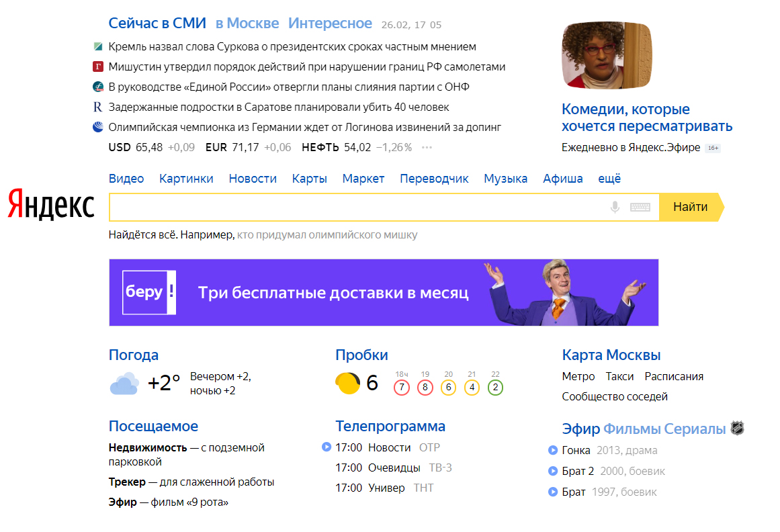
Task: Switch to the Интересное news tab
Action: [330, 24]
